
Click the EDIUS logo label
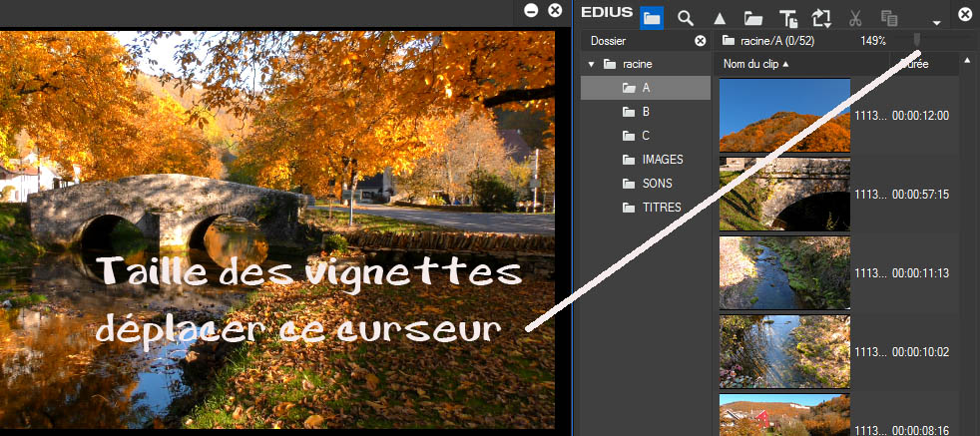[606, 13]
